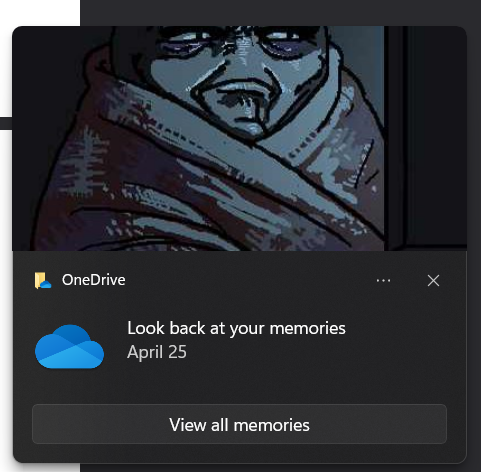Select the April 25 date text
The height and width of the screenshot is (472, 481).
[x=157, y=352]
